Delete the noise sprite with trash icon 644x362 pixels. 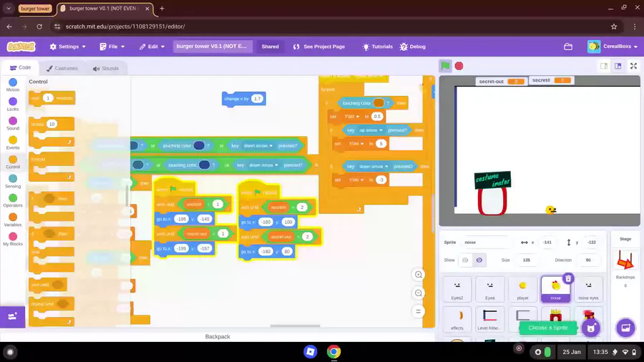point(568,279)
